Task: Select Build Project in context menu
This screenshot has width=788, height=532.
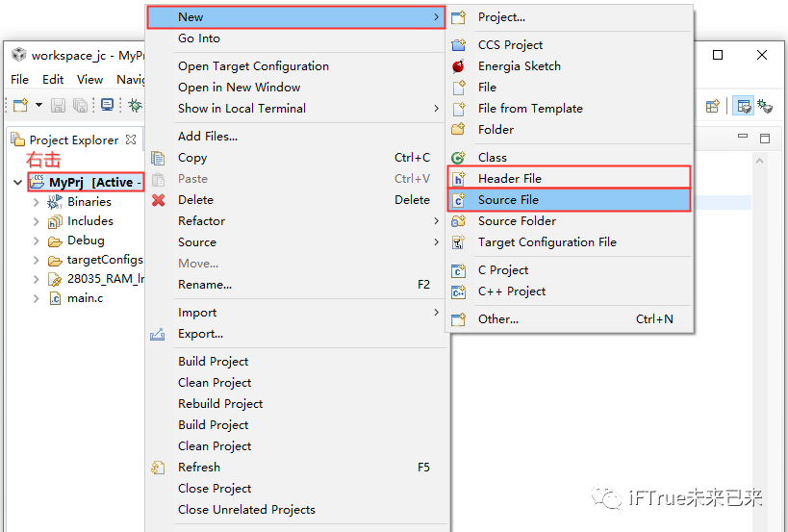Action: pos(213,362)
